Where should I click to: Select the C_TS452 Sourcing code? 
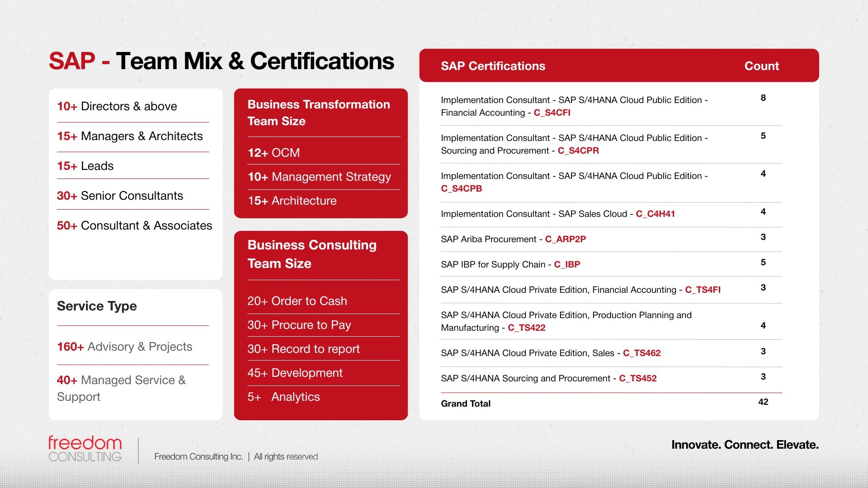click(x=637, y=378)
